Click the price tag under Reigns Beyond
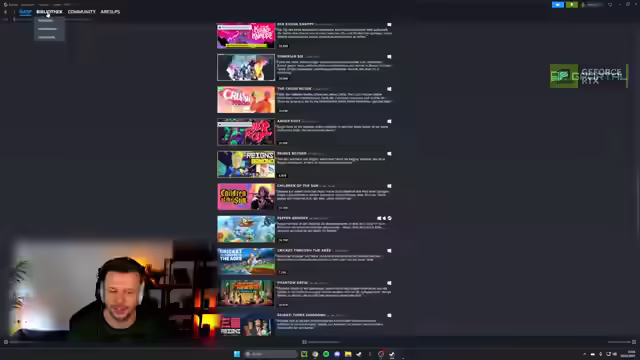 pyautogui.click(x=282, y=176)
